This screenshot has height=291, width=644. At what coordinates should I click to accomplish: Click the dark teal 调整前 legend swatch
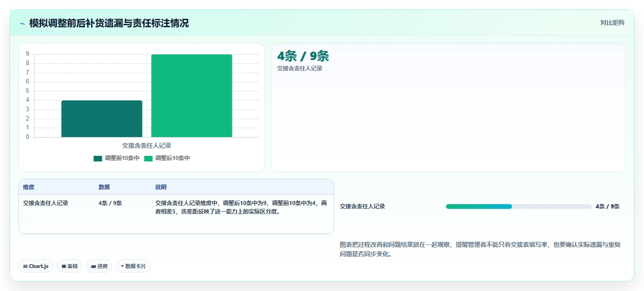tap(98, 158)
